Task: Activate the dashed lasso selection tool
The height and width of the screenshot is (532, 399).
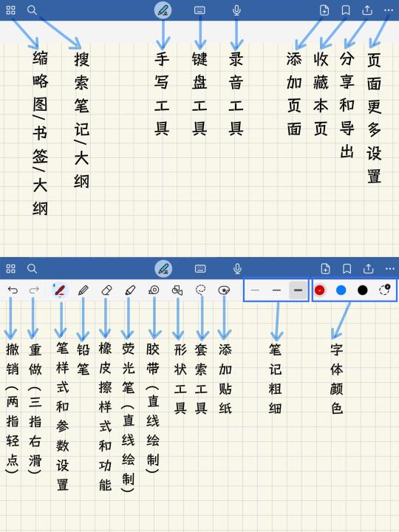Action: (201, 290)
